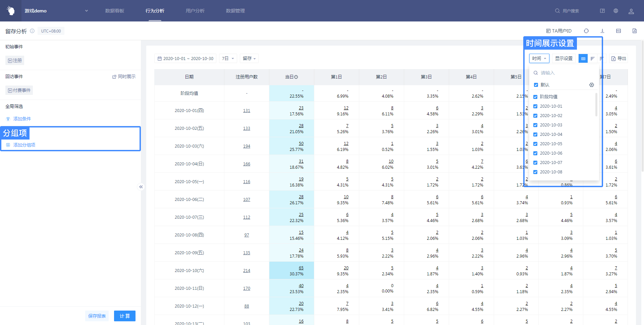This screenshot has height=325, width=644.
Task: Uncheck the 2020-10-03 date checkbox
Action: (x=535, y=125)
